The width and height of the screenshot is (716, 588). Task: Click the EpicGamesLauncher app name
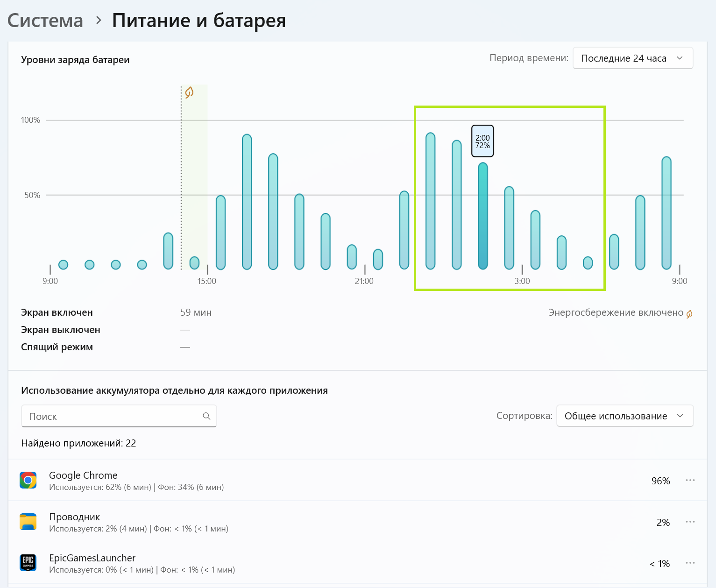coord(92,558)
